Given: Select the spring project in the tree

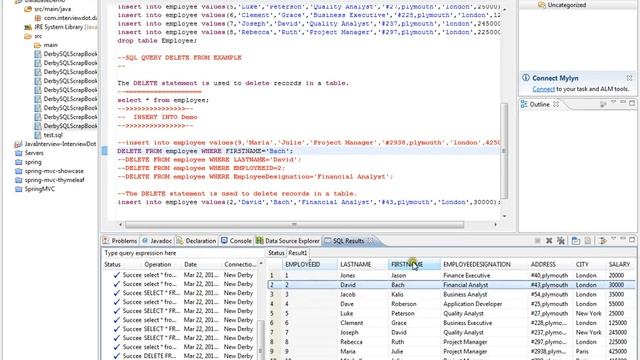Looking at the screenshot, I should point(33,162).
